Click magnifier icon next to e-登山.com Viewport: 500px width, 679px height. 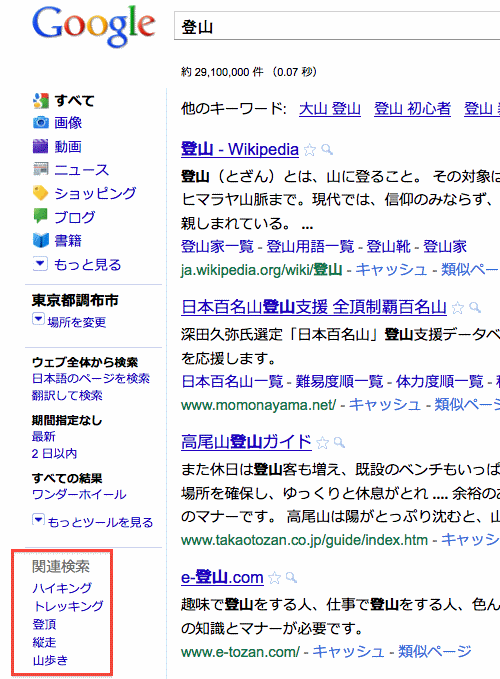(x=292, y=578)
